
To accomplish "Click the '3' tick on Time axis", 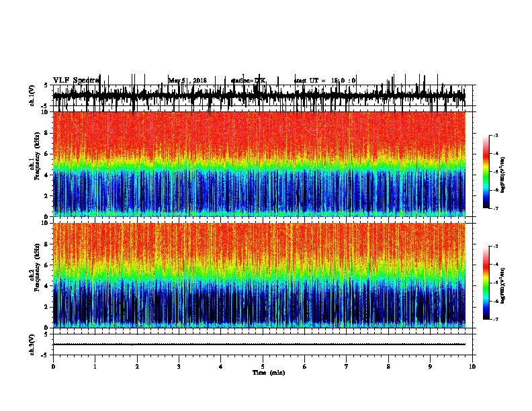I will point(179,367).
